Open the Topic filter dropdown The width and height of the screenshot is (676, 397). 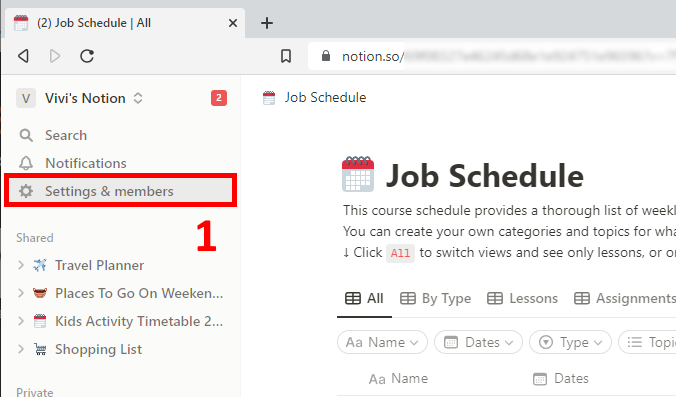point(648,342)
